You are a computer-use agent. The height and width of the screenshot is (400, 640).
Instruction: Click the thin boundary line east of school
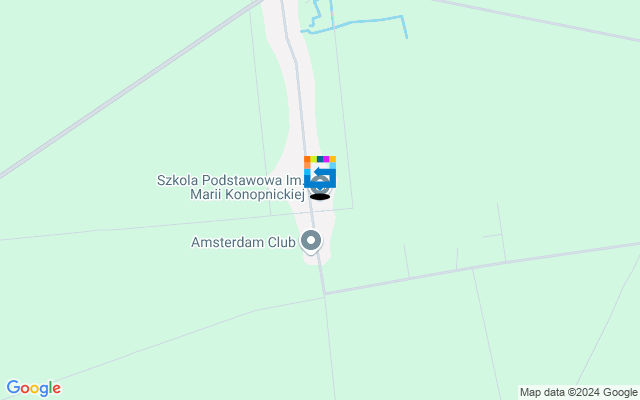coord(342,106)
